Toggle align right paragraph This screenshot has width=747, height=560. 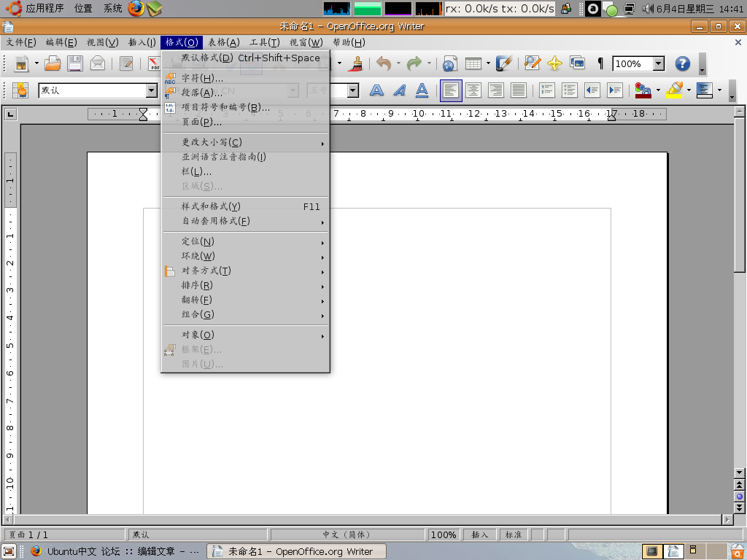click(495, 90)
